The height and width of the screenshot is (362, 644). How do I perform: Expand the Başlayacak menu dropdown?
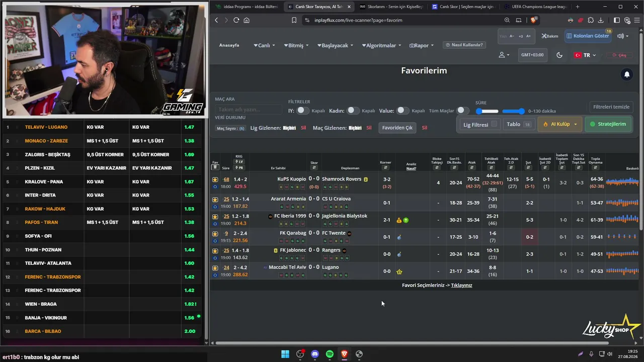click(336, 45)
